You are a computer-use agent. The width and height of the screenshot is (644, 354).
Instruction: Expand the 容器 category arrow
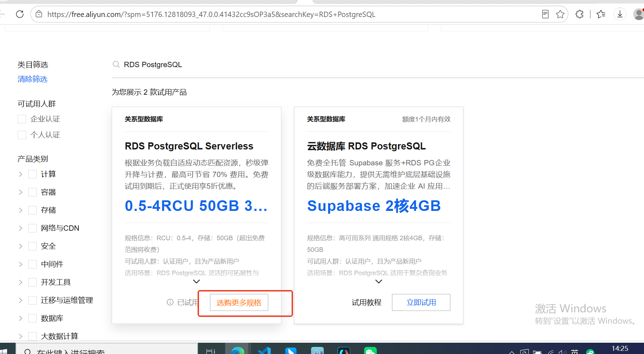pyautogui.click(x=21, y=192)
